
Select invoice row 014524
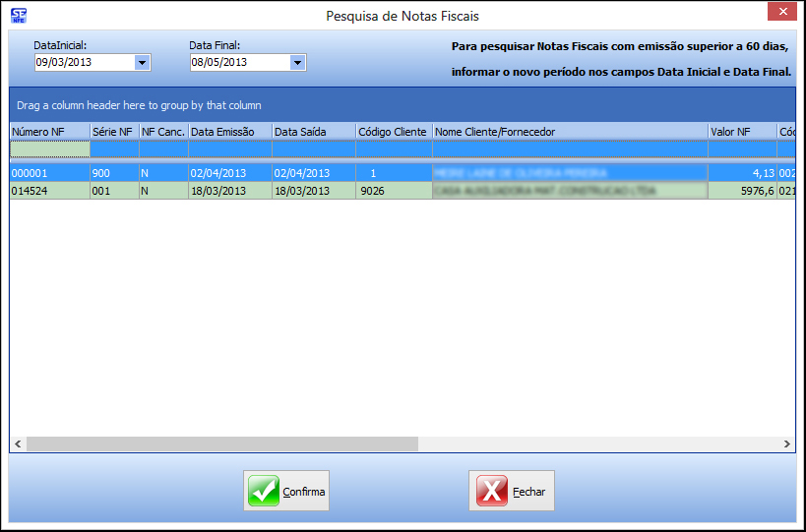pyautogui.click(x=49, y=191)
